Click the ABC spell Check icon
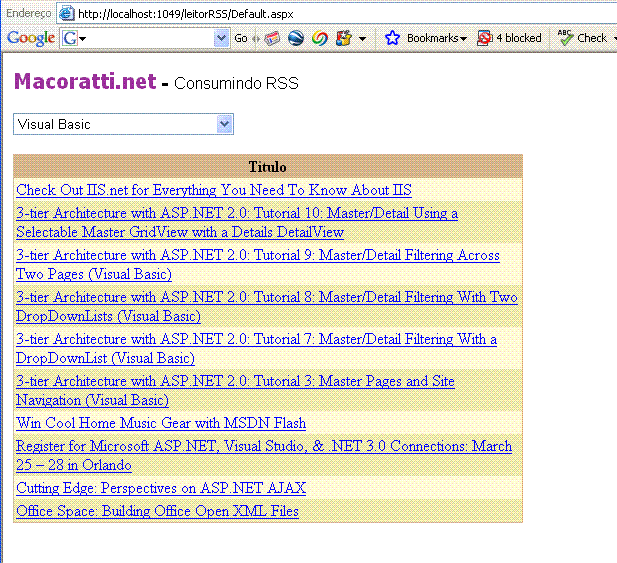The height and width of the screenshot is (563, 617). tap(565, 38)
